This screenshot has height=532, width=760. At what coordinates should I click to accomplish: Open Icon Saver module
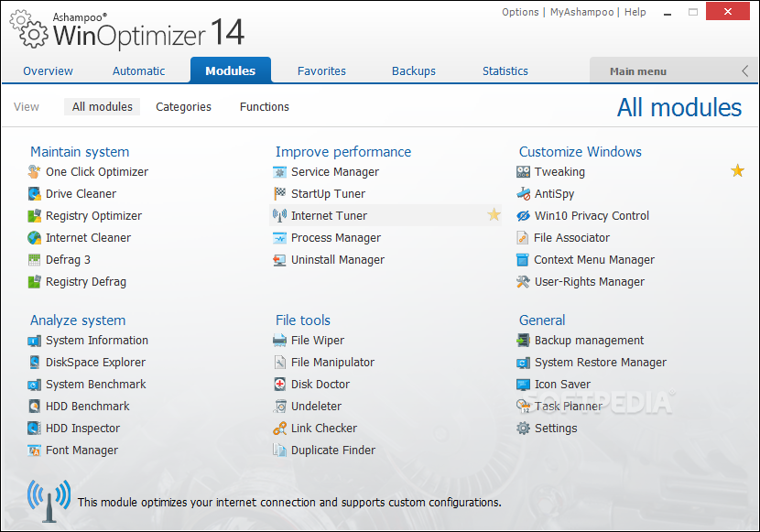[554, 385]
